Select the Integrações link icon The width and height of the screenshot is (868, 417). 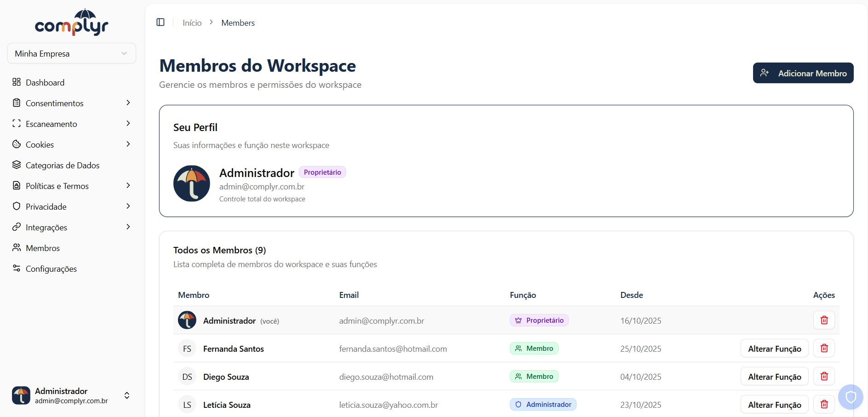click(x=17, y=227)
